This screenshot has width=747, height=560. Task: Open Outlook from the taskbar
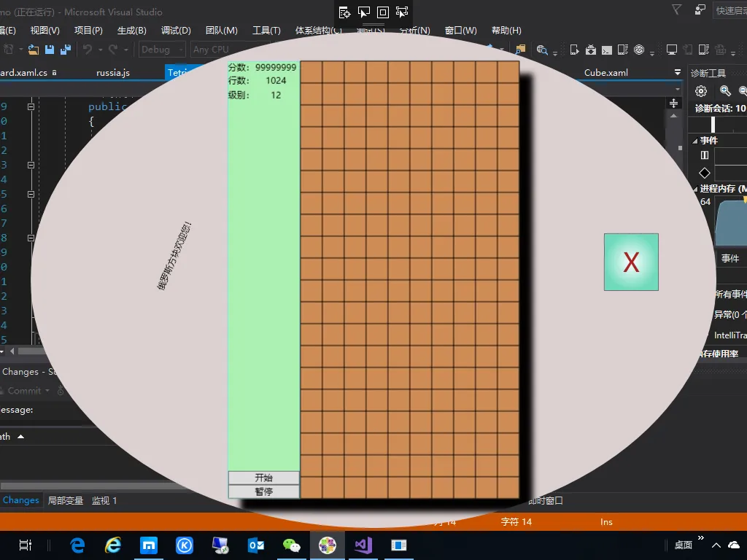(x=256, y=545)
